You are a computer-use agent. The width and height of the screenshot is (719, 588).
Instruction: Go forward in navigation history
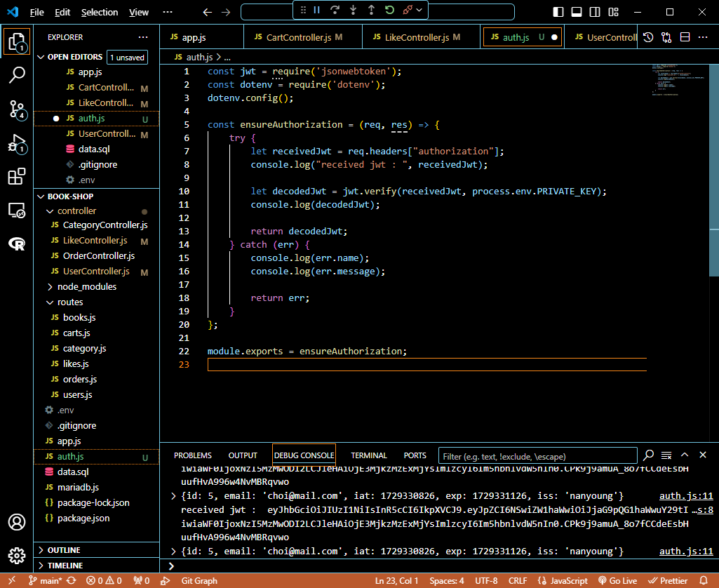coord(226,13)
